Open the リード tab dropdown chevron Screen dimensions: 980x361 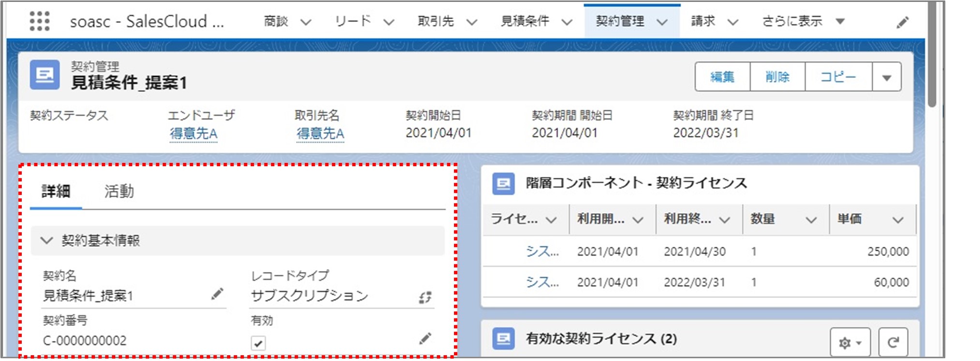click(389, 22)
